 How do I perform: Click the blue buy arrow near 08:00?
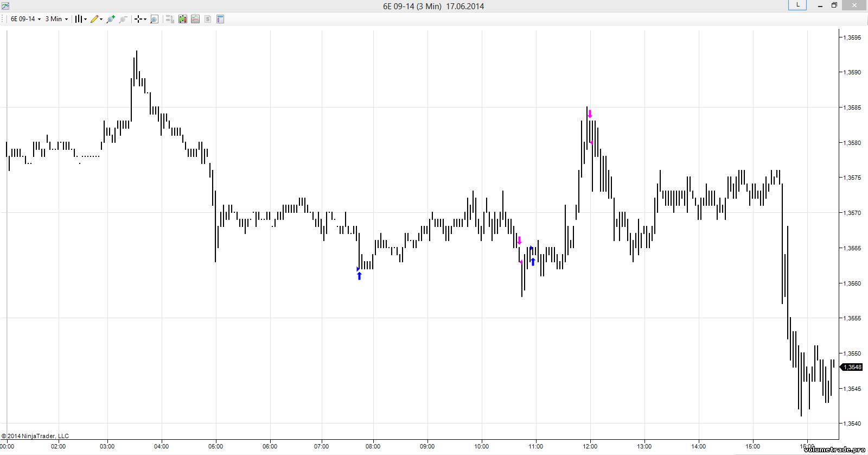[359, 276]
